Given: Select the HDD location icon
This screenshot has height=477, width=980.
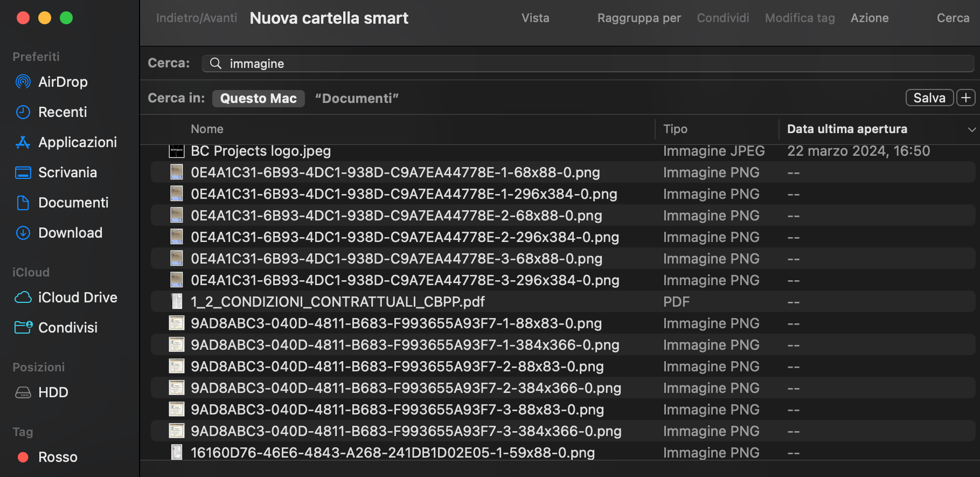Looking at the screenshot, I should point(52,392).
